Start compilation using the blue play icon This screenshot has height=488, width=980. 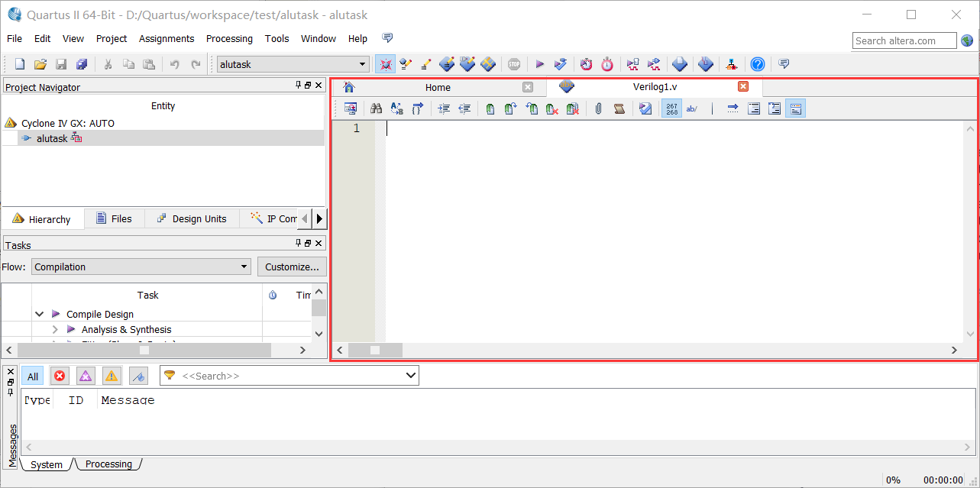pos(540,64)
